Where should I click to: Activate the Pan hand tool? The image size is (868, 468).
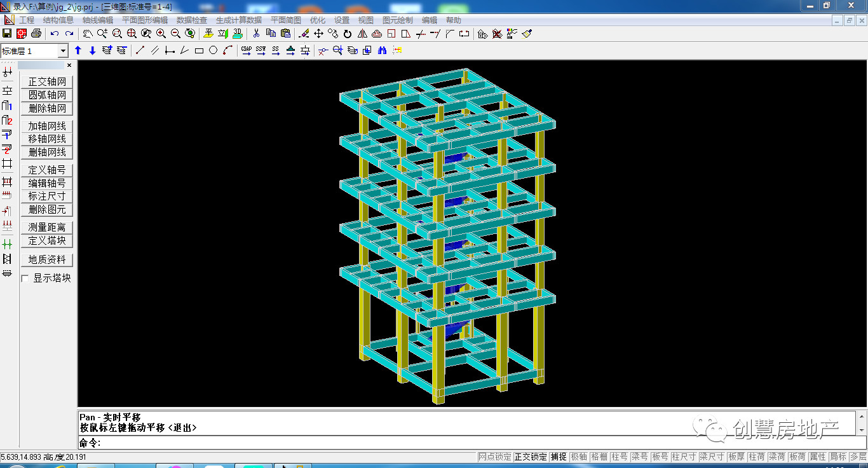(88, 33)
